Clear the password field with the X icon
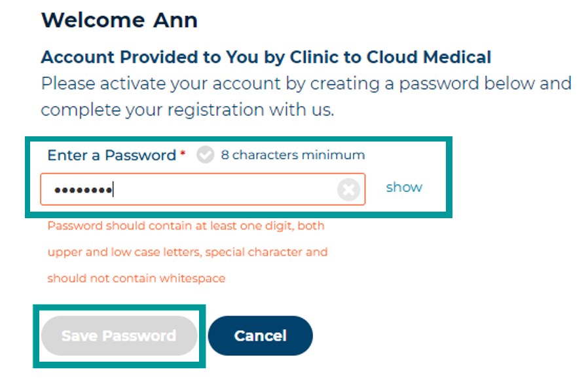Screen dimensions: 588x382 (349, 189)
